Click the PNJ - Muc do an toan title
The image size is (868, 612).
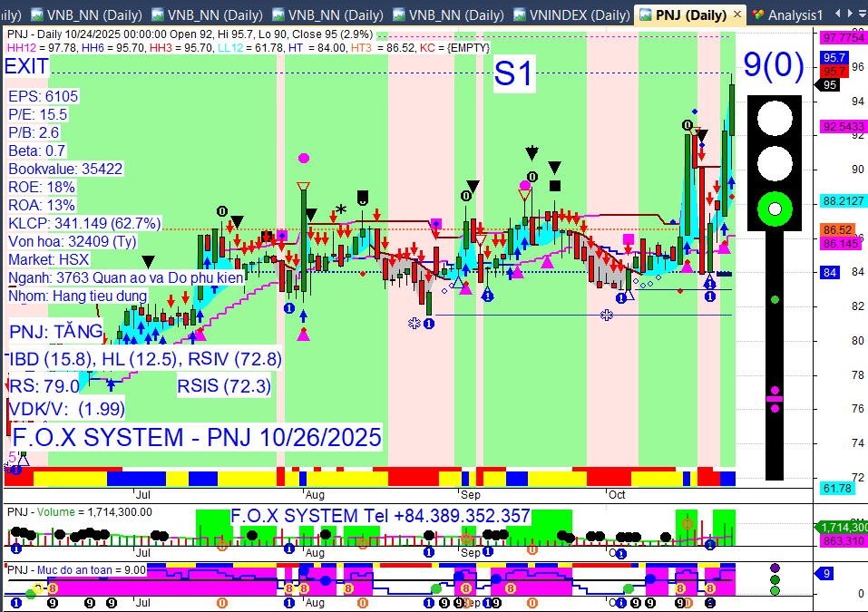point(76,570)
